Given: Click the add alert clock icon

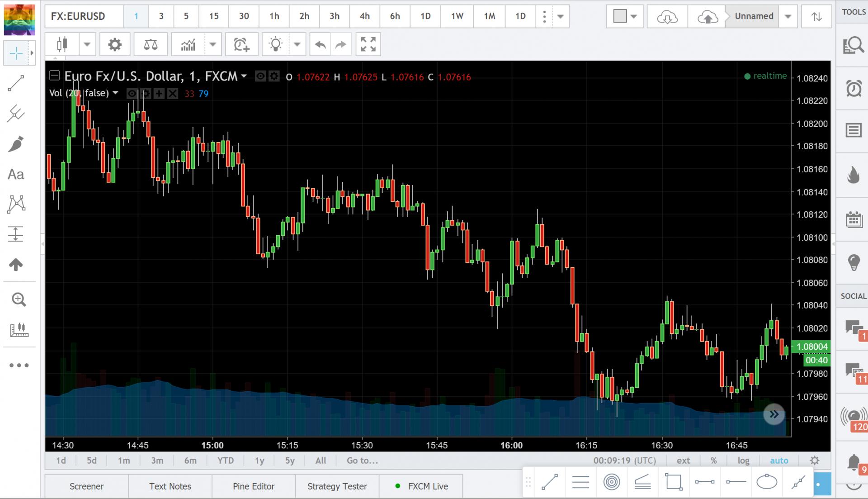Looking at the screenshot, I should coord(241,44).
